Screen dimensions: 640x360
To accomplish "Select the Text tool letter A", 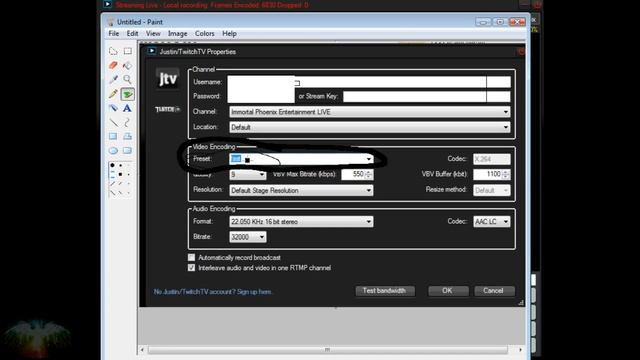I will [x=128, y=108].
